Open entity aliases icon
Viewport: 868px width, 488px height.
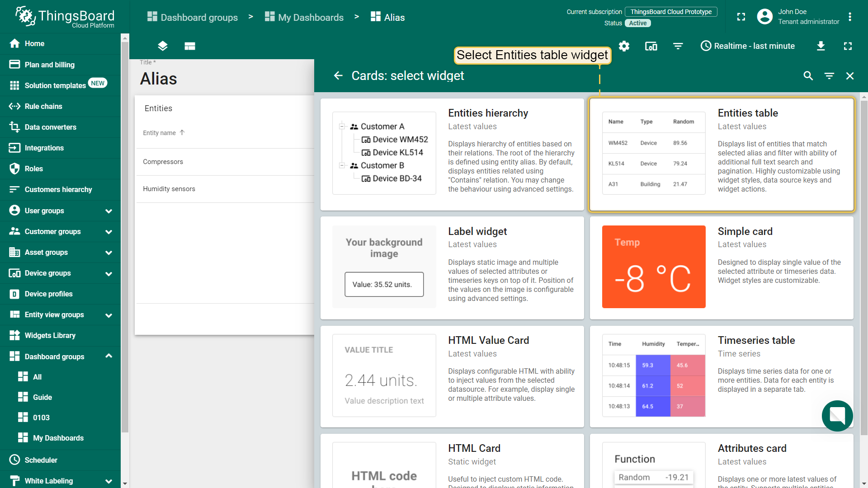click(651, 46)
